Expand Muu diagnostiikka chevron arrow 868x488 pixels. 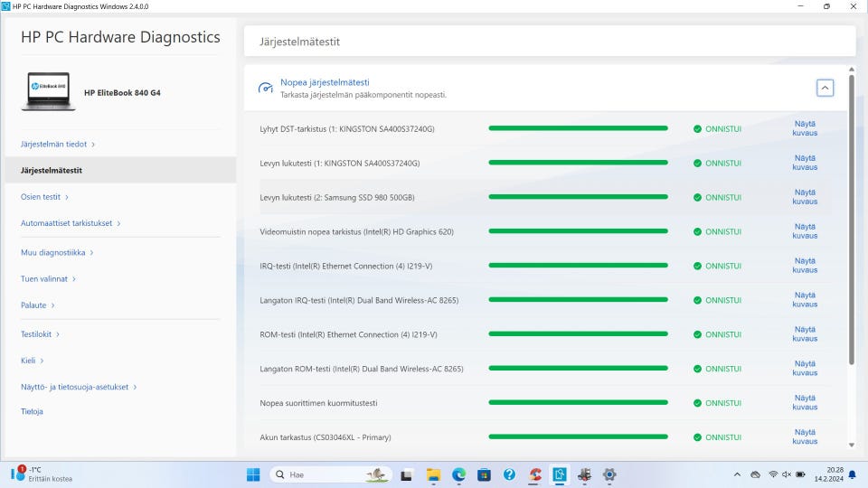[91, 253]
